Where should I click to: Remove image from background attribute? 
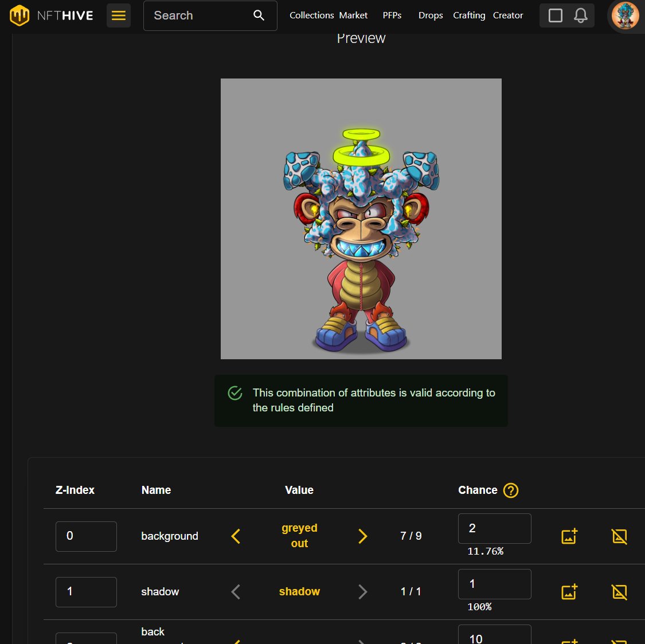click(x=619, y=536)
